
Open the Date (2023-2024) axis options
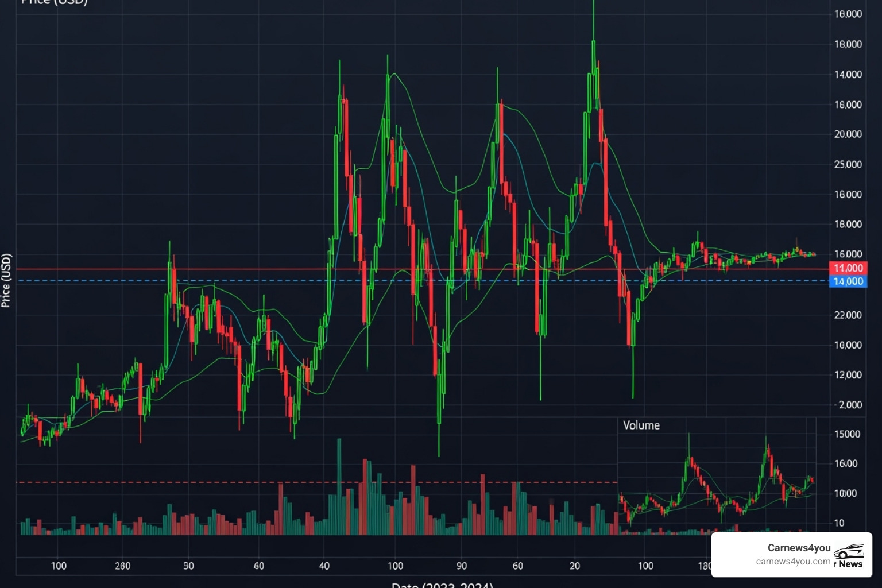tap(442, 585)
